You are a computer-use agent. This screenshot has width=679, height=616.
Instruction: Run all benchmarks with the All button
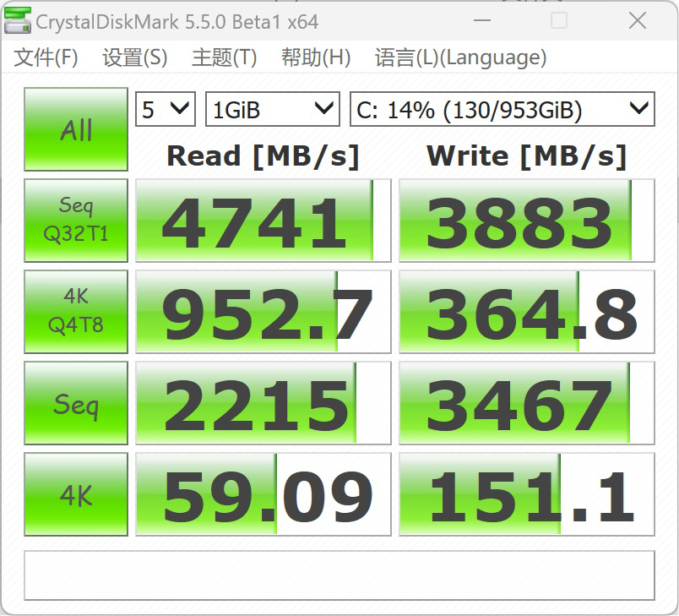[x=76, y=129]
